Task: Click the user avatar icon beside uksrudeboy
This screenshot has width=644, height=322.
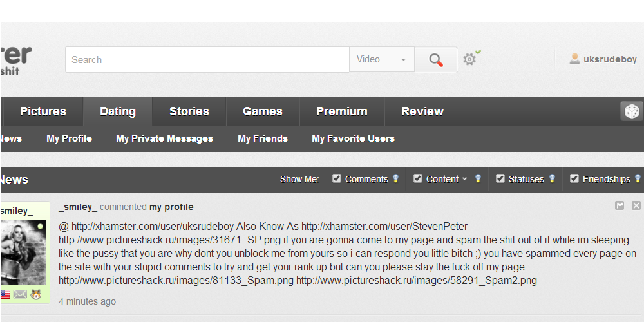Action: [x=574, y=59]
